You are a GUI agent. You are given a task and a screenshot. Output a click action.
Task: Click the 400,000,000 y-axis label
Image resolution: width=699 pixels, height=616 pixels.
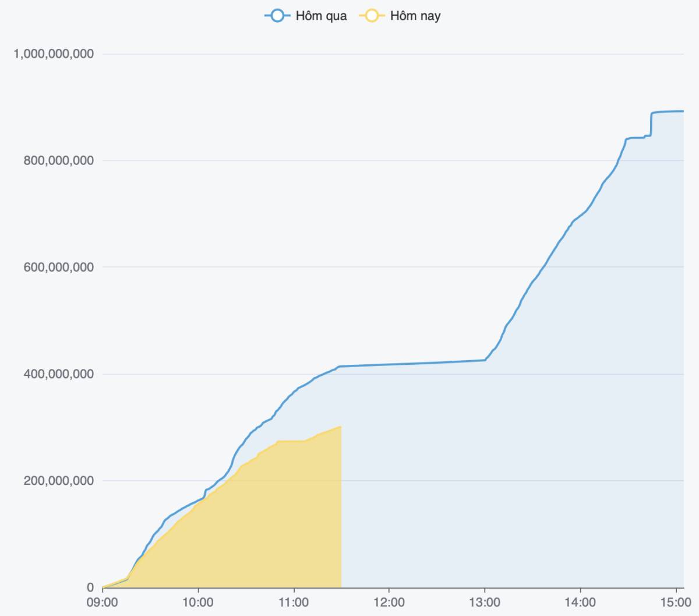(58, 374)
